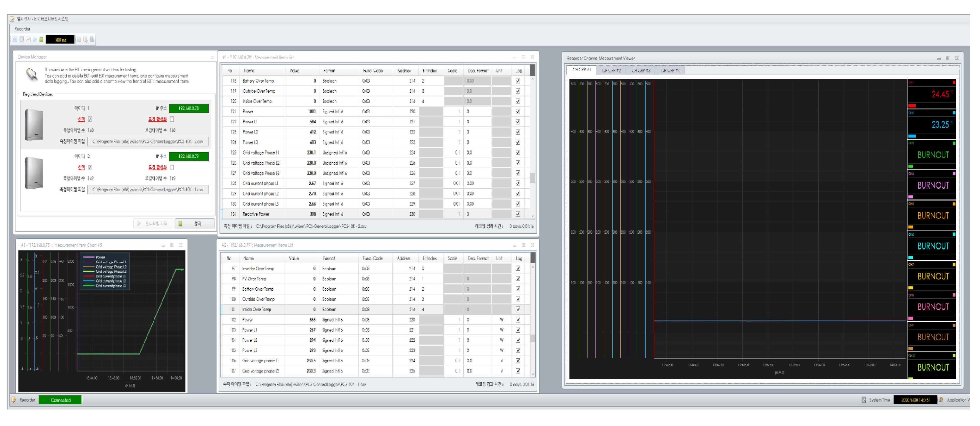Click the play arrow toolbar icon

point(35,40)
